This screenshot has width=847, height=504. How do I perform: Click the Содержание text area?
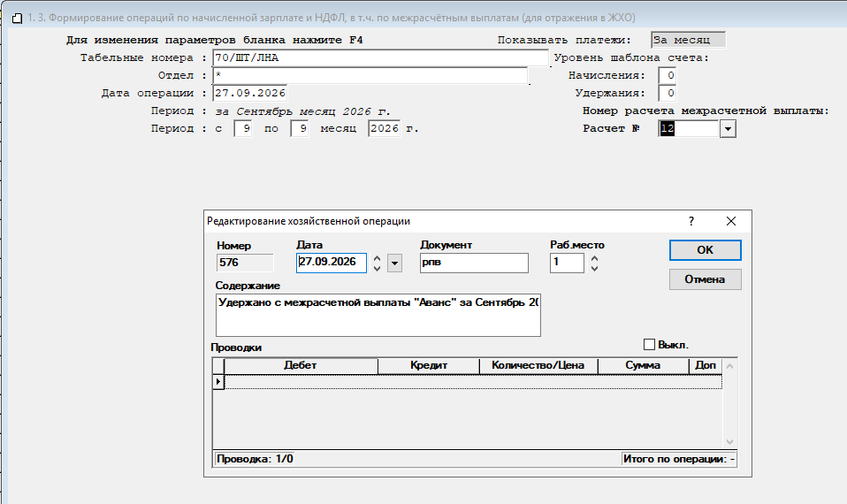(x=378, y=315)
